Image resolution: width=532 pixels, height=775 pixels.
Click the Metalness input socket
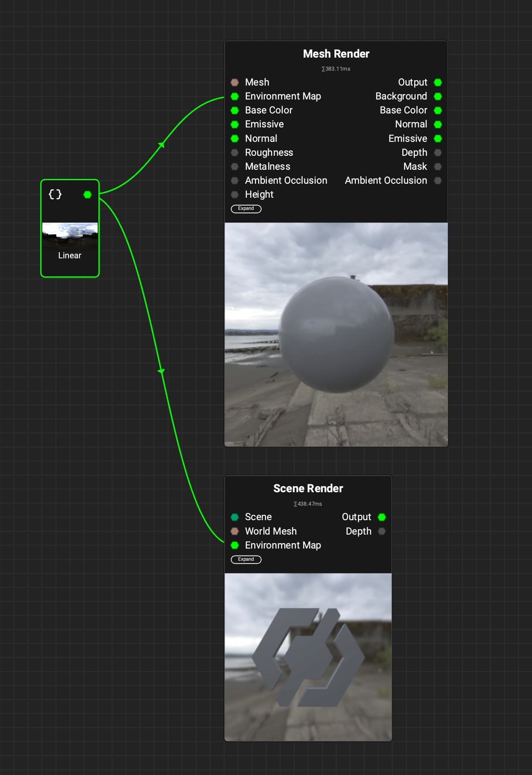[x=235, y=167]
